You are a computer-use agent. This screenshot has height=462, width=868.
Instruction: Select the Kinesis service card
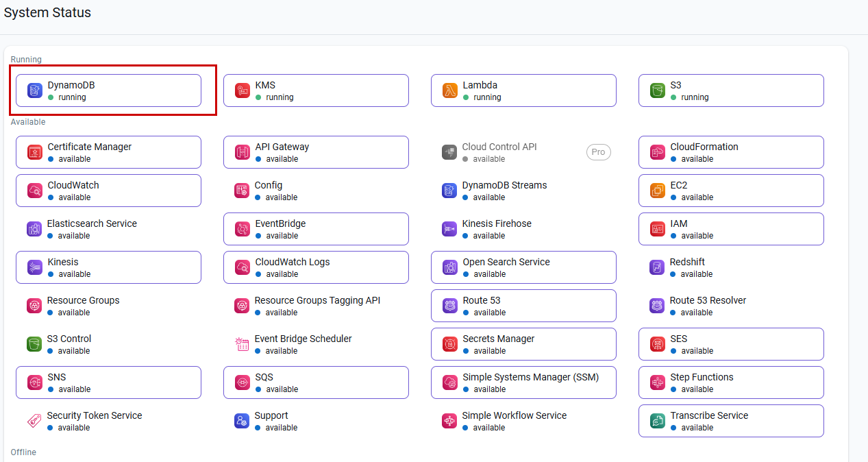point(108,267)
